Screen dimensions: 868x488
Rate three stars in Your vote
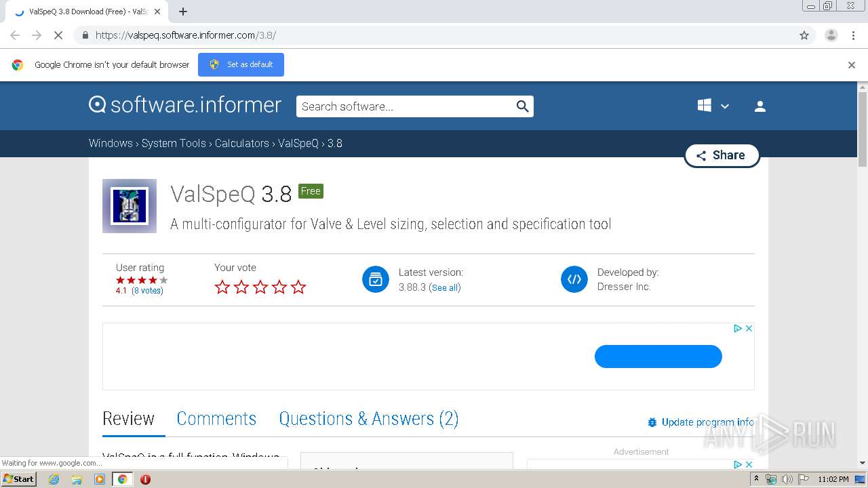tap(260, 287)
